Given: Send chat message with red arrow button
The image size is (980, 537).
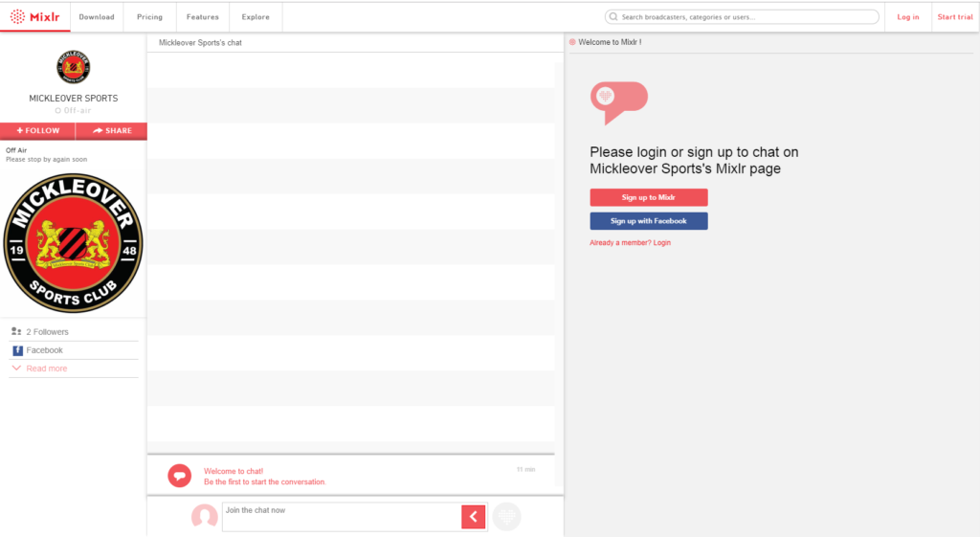Looking at the screenshot, I should pos(473,517).
